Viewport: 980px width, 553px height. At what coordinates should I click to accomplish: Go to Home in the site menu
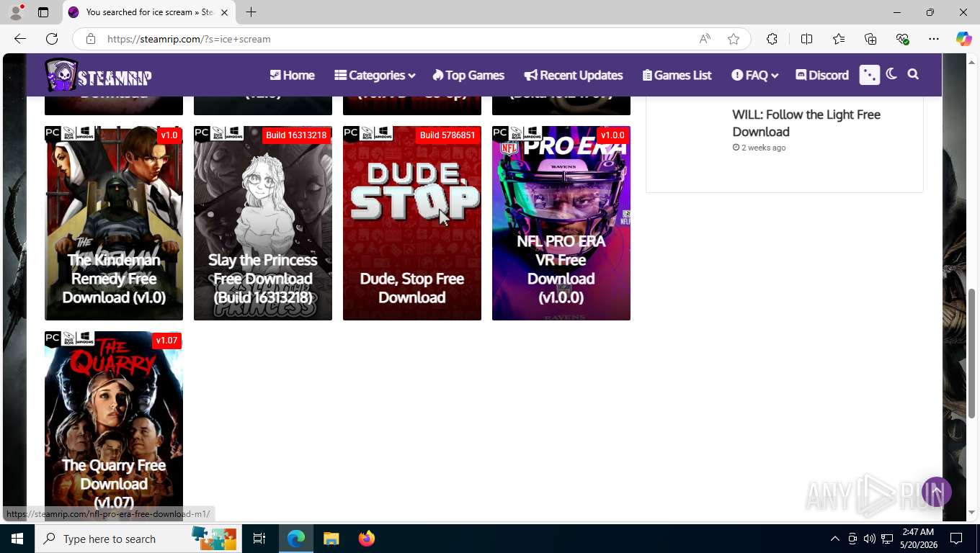tap(293, 75)
